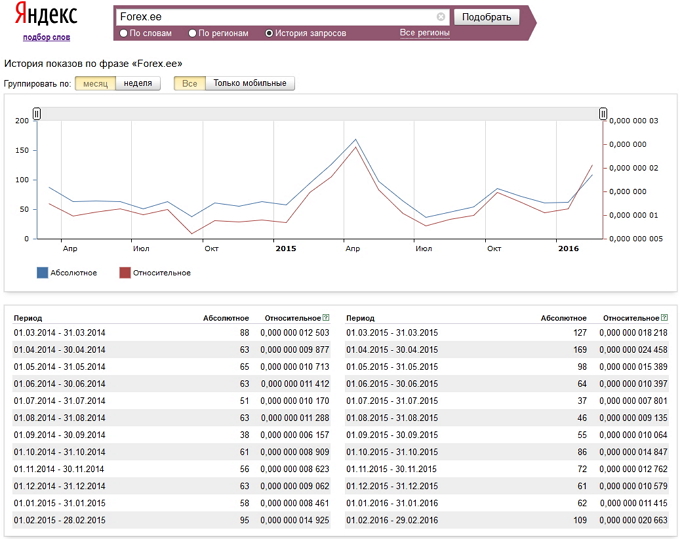Select the period '01.02.2015 - 28.02.2015'
Image resolution: width=680 pixels, height=539 pixels.
coord(59,520)
